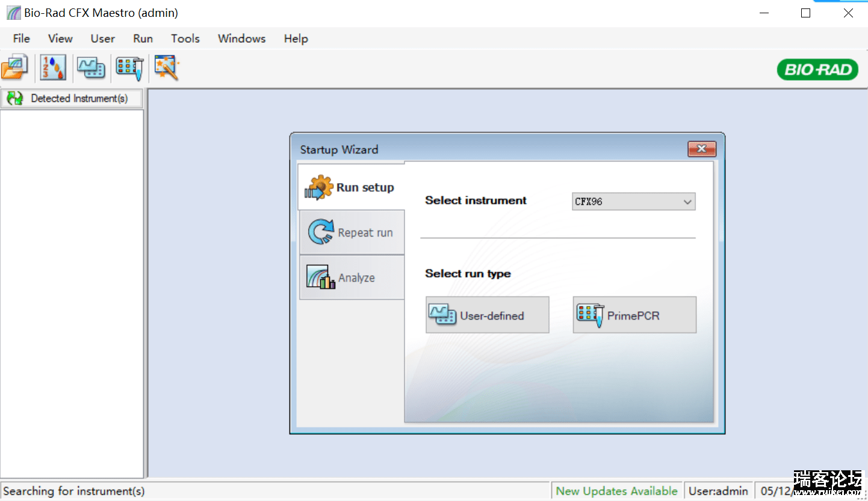This screenshot has height=501, width=868.
Task: Click the Bio-Rad CFX Maestro app icon
Action: pos(13,13)
